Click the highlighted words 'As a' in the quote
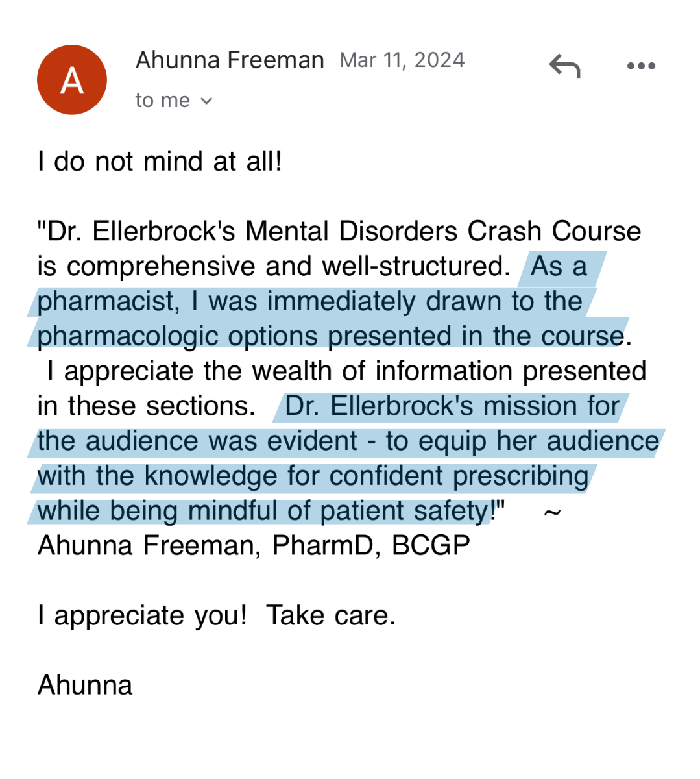This screenshot has width=700, height=779. 559,267
